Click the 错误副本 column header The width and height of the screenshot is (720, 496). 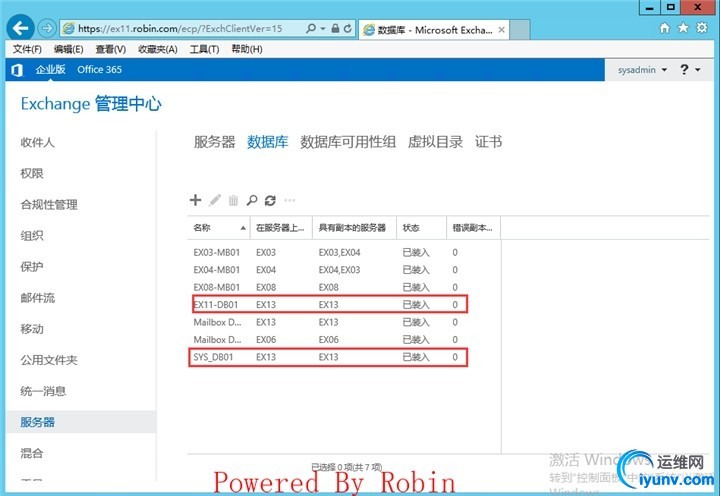[x=473, y=228]
